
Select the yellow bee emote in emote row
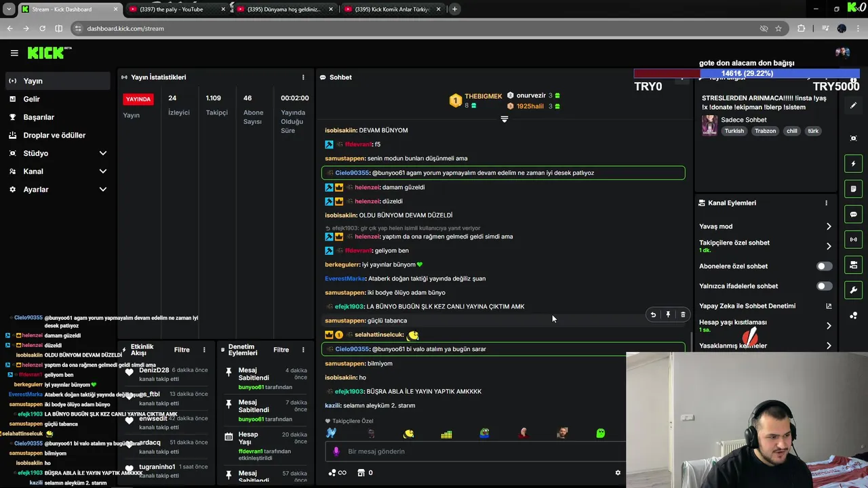(x=408, y=433)
